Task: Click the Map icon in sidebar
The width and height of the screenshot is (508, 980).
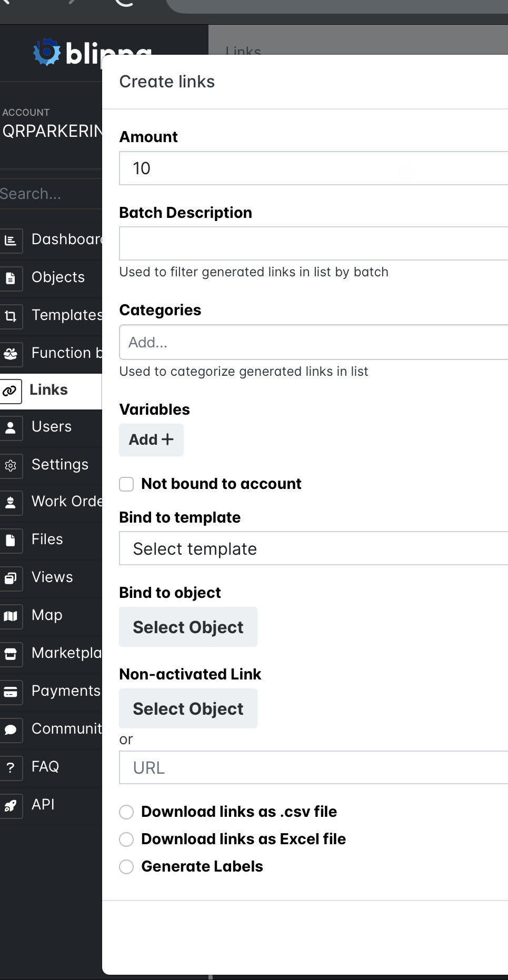Action: [11, 616]
